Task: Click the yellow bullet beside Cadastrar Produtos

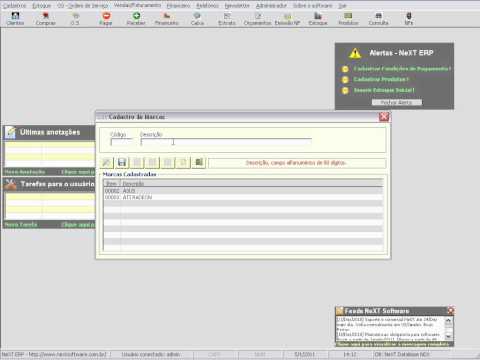Action: pyautogui.click(x=345, y=80)
